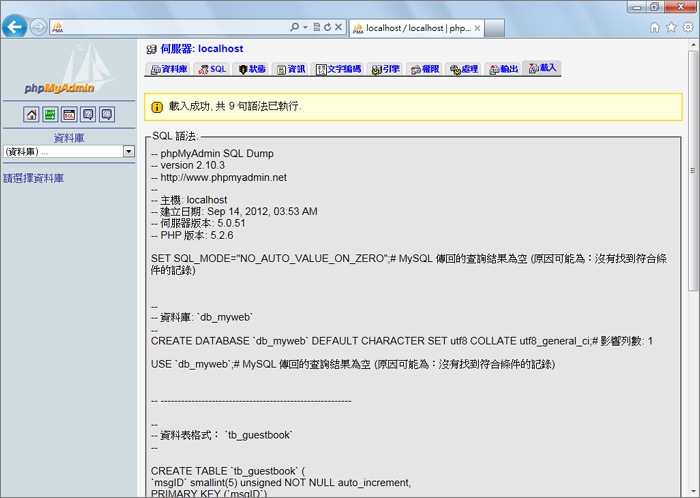Image resolution: width=700 pixels, height=498 pixels.
Task: Open the SQL query window icon
Action: tap(69, 115)
